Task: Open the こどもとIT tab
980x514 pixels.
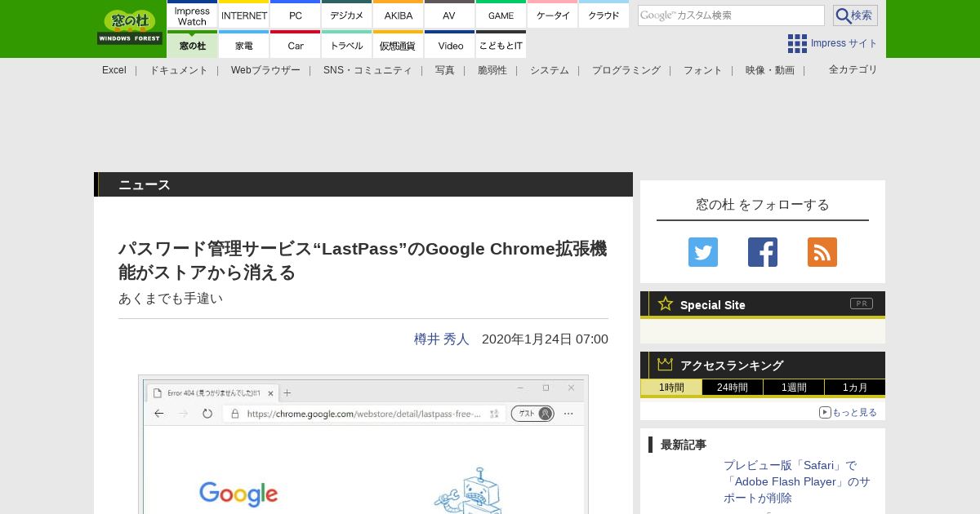Action: (501, 45)
